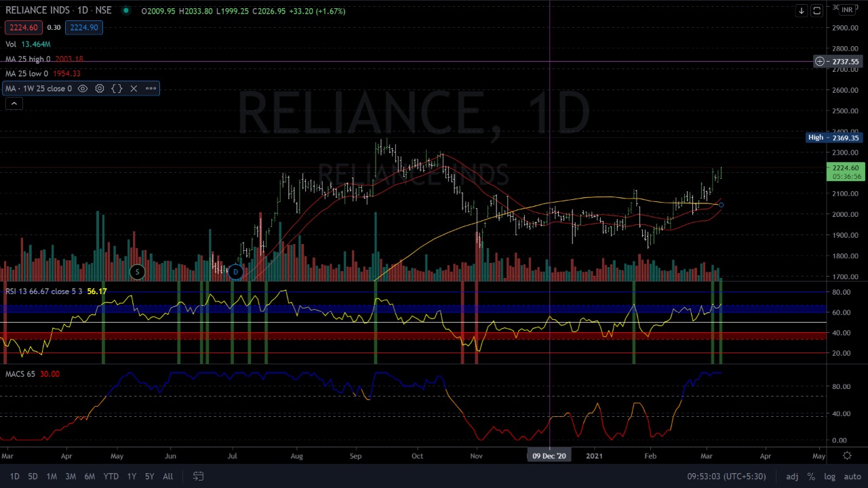
Task: Set time range to 1D
Action: tap(14, 476)
